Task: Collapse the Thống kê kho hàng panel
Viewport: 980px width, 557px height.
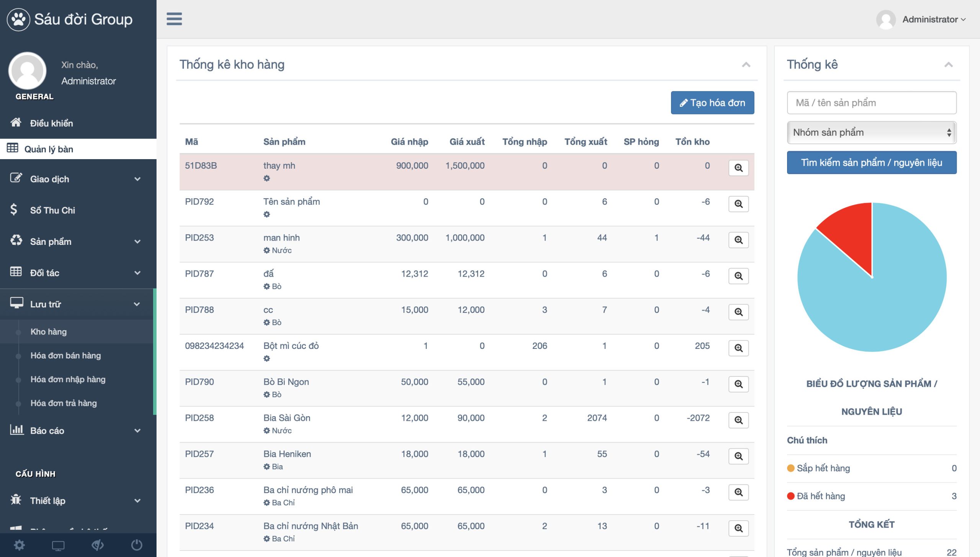Action: [746, 65]
